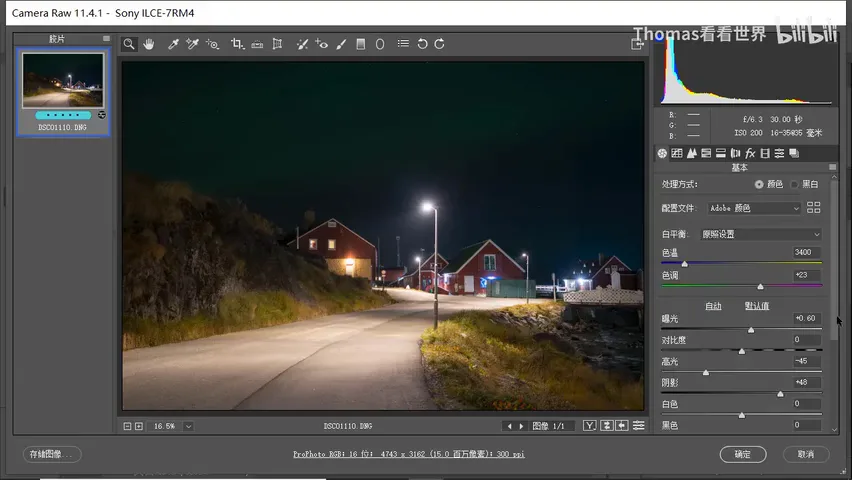Open the preferences list icon
Image resolution: width=852 pixels, height=480 pixels.
coord(403,43)
